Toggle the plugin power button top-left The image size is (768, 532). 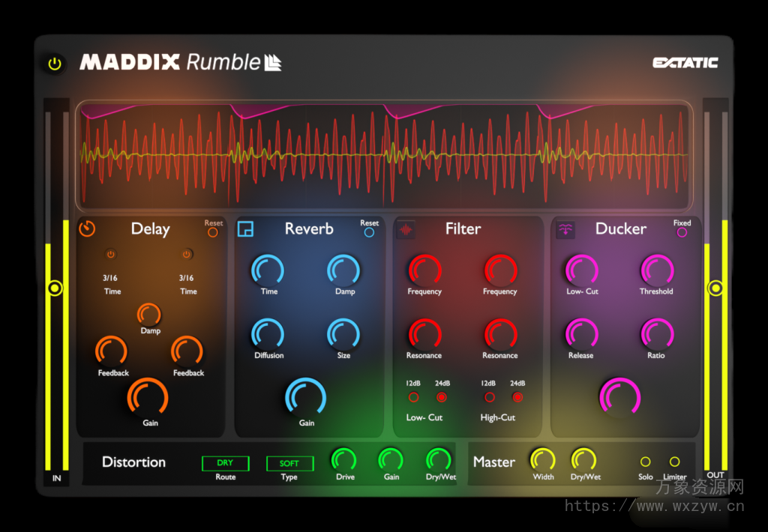click(x=53, y=63)
